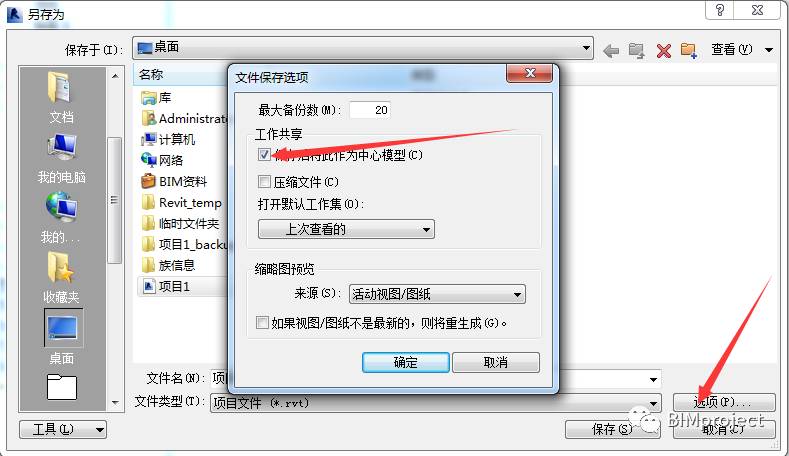This screenshot has height=456, width=789.
Task: Click the 确定 button
Action: coord(406,362)
